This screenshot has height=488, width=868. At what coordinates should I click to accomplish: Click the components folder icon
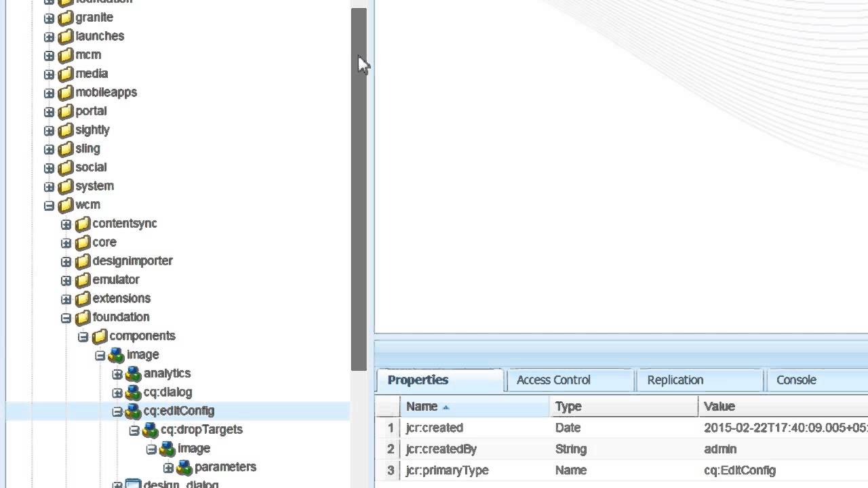100,336
